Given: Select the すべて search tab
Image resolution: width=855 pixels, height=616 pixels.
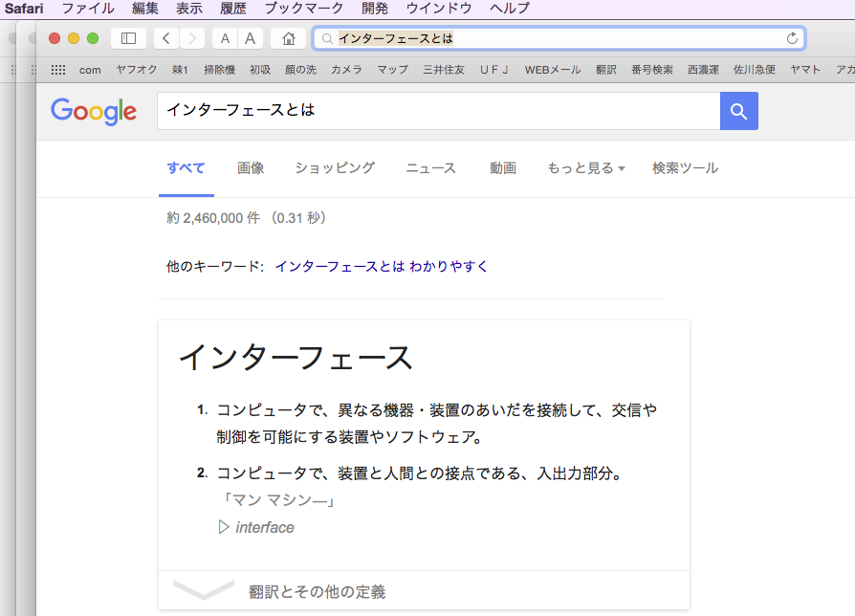Looking at the screenshot, I should click(x=186, y=168).
